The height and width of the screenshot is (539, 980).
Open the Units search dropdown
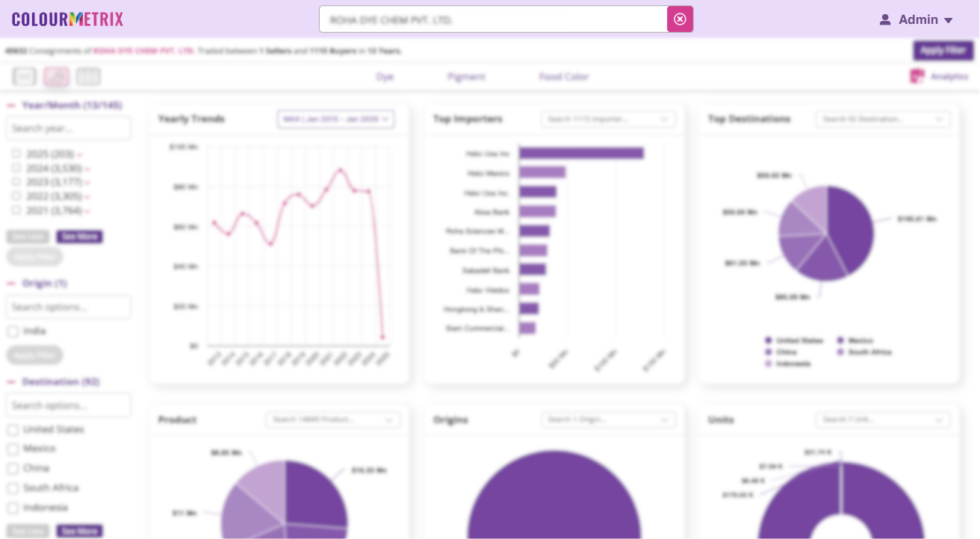[x=883, y=420]
